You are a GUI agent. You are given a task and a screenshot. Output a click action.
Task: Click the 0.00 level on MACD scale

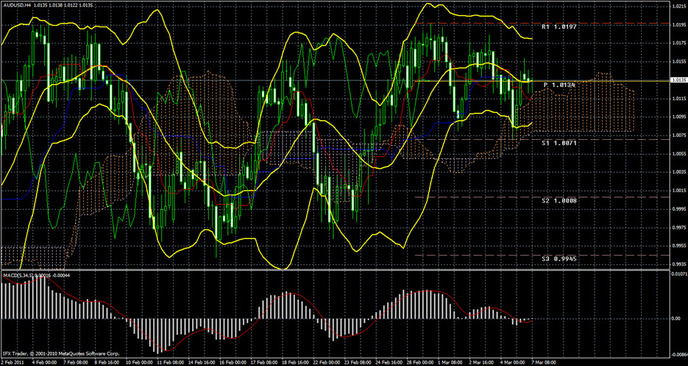click(x=677, y=318)
